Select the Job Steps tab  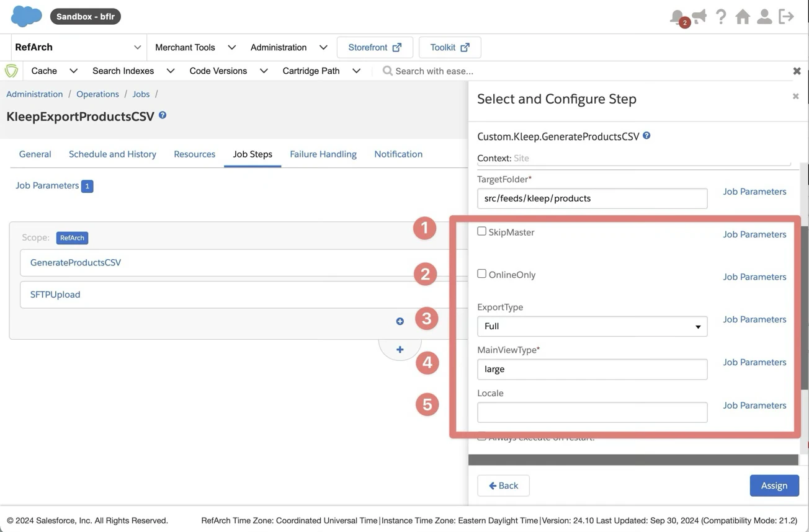[x=253, y=154]
